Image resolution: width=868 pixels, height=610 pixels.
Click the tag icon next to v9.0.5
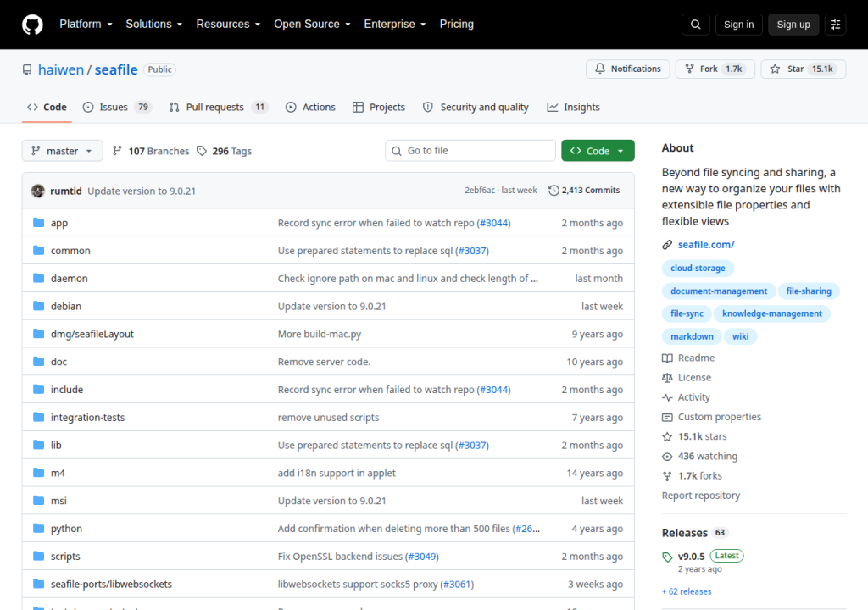(667, 557)
